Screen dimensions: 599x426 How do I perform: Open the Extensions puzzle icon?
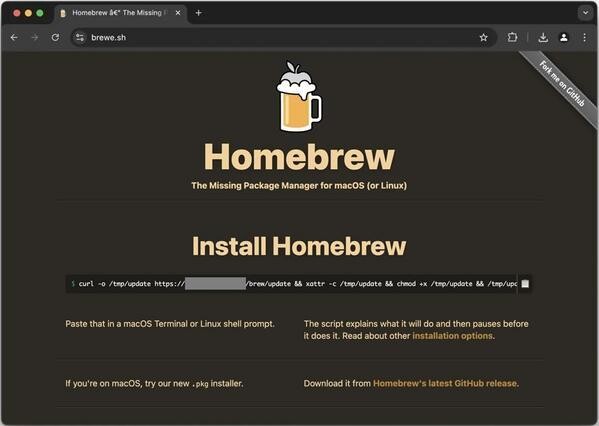click(512, 37)
